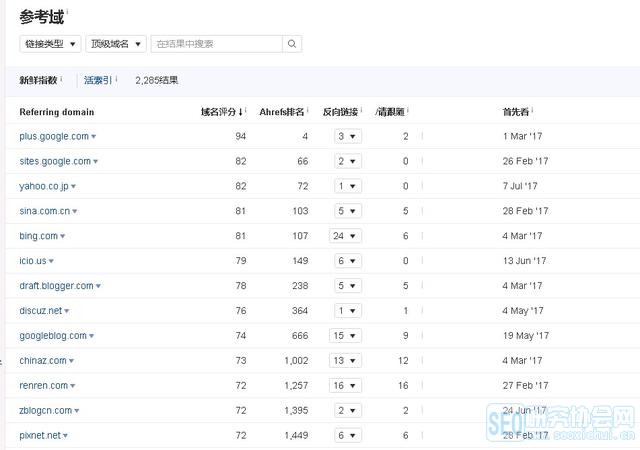This screenshot has width=640, height=450.
Task: Expand backlinks dropdown for sites.google.com row
Action: coord(348,161)
